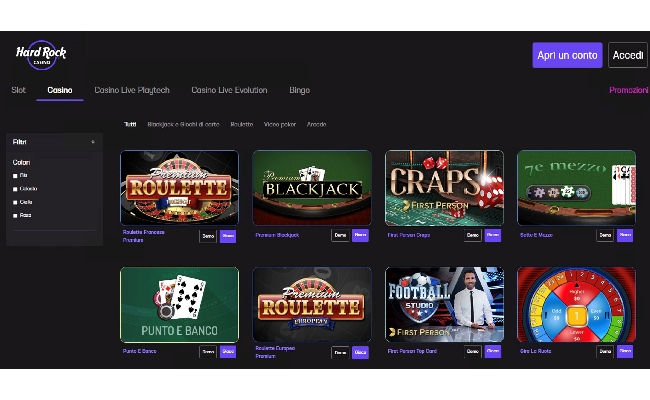Image resolution: width=650 pixels, height=400 pixels.
Task: Click Demo for Sette E Mezzo
Action: click(605, 235)
